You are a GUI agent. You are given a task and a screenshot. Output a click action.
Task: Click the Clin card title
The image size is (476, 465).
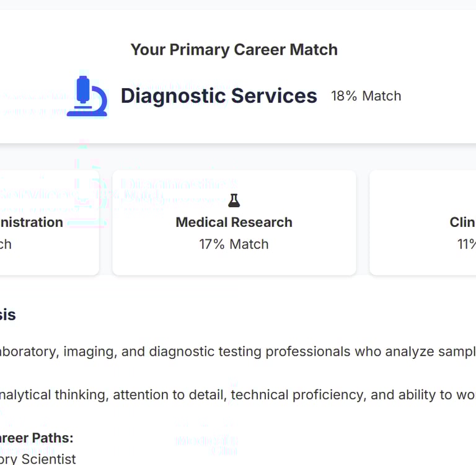point(462,222)
